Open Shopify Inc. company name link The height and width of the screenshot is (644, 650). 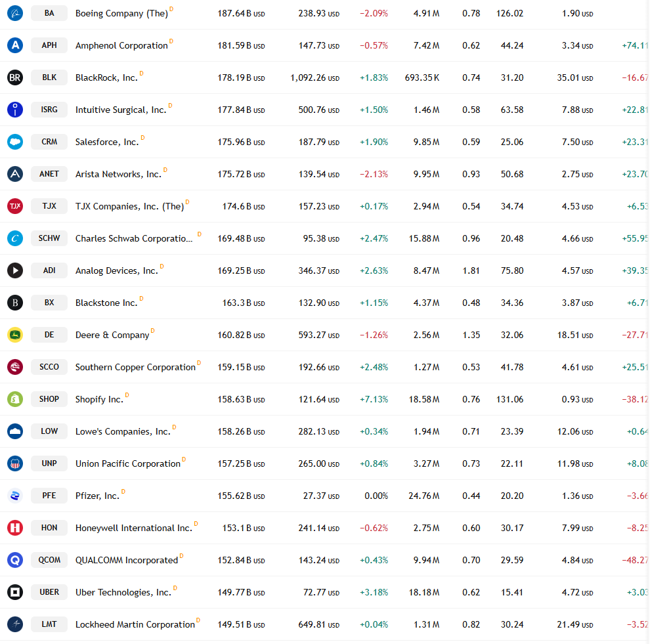pos(100,400)
